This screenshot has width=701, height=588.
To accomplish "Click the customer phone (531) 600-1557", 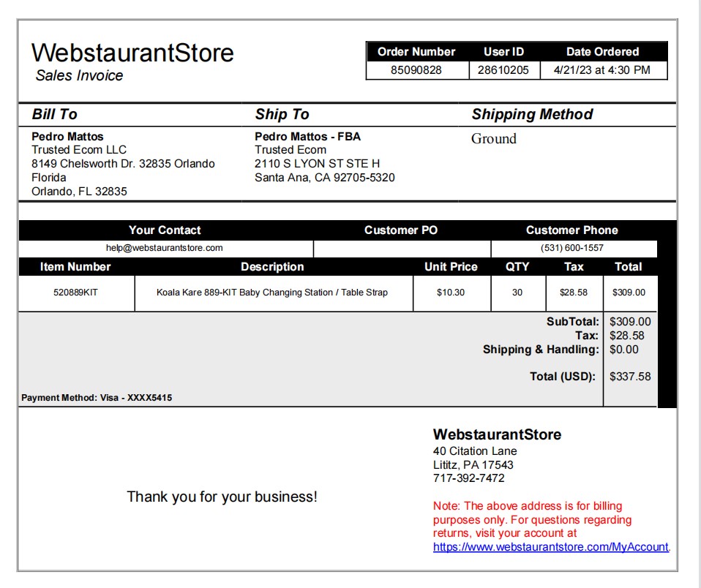I will point(572,248).
